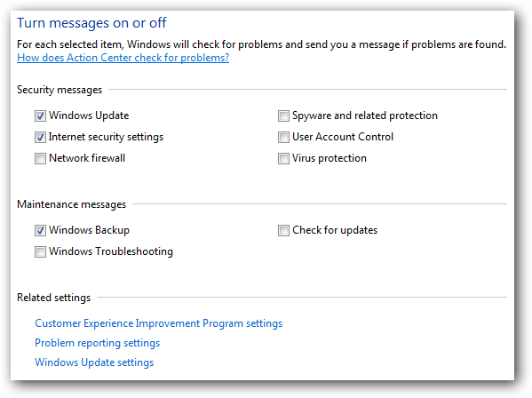Screen dimensions: 532x398
Task: Click the Turn messages on or off heading
Action: click(91, 23)
